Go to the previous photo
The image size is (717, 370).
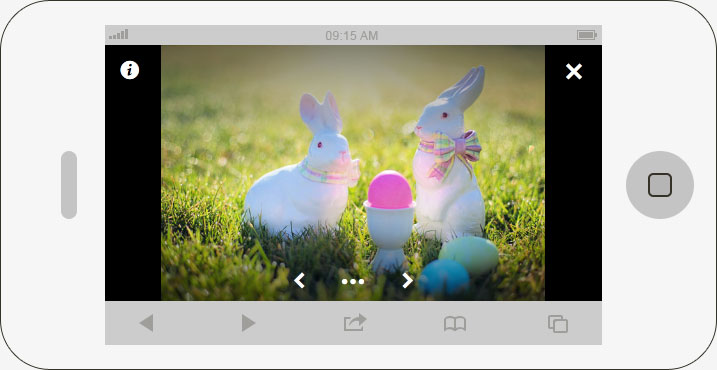point(300,280)
